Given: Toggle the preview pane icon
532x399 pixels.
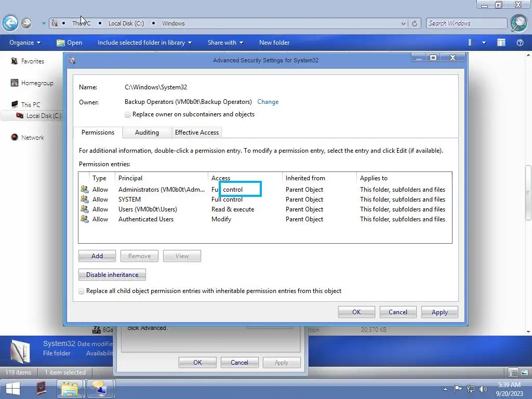Looking at the screenshot, I should [x=501, y=43].
